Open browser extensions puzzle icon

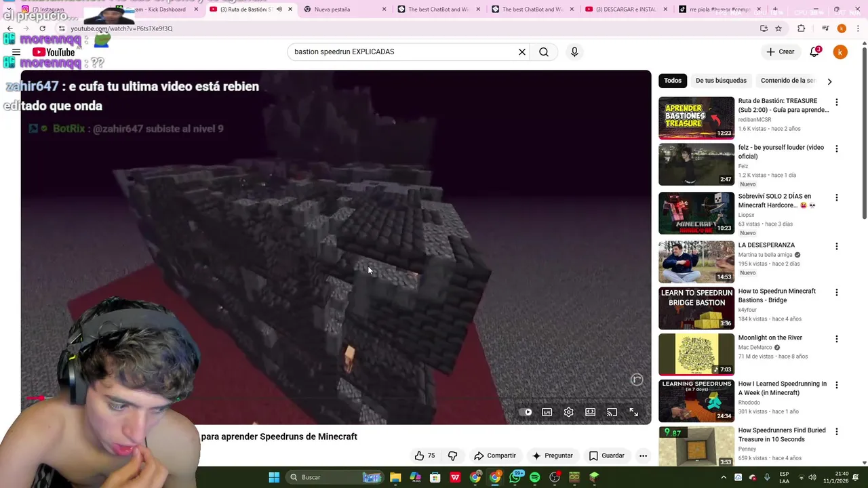tap(802, 28)
